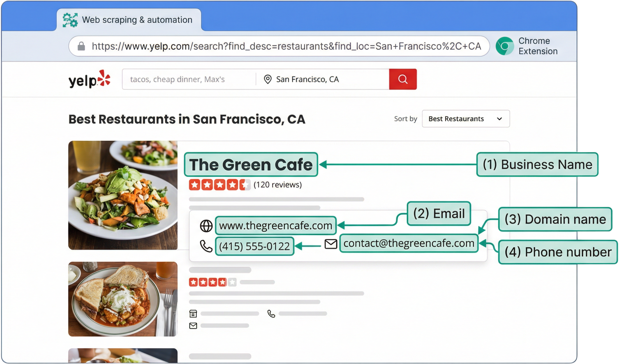Click the yelp.com URL address bar
Image resolution: width=619 pixels, height=364 pixels.
pyautogui.click(x=279, y=46)
